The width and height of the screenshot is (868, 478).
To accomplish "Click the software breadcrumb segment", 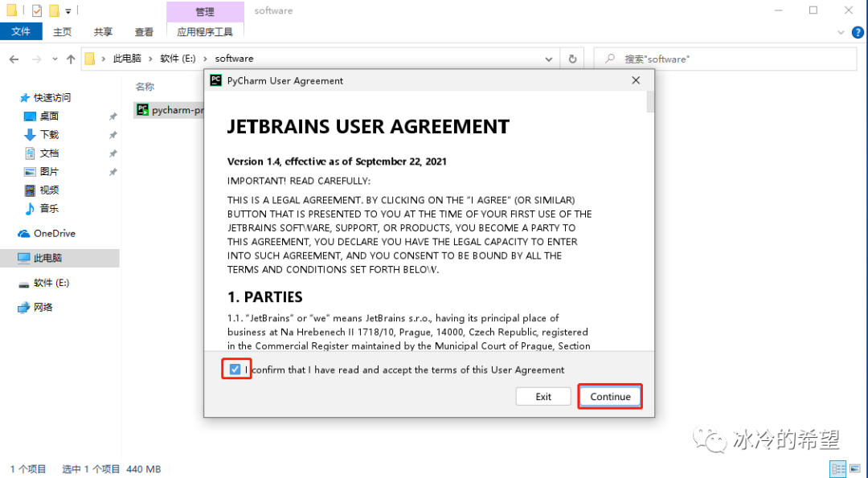I will [234, 59].
